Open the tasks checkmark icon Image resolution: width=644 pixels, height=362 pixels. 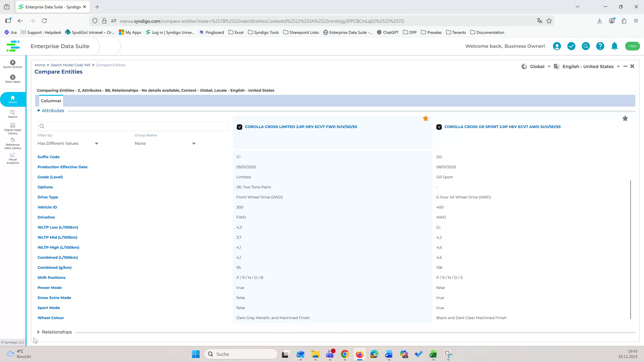(x=571, y=46)
